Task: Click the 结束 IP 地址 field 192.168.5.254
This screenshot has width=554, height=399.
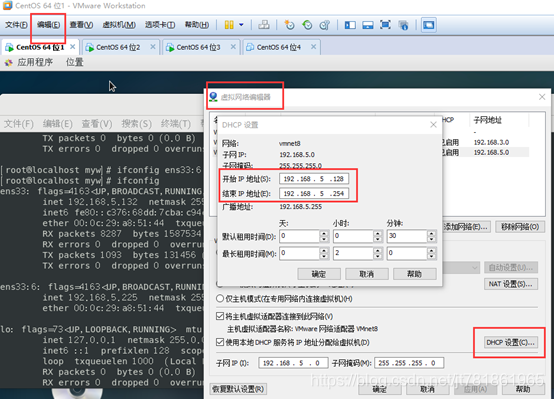Action: [314, 194]
